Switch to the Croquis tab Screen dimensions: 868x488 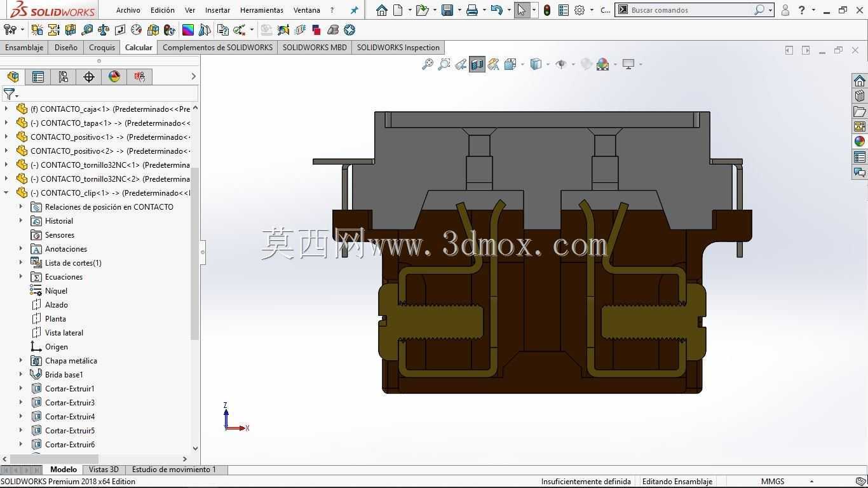click(102, 48)
